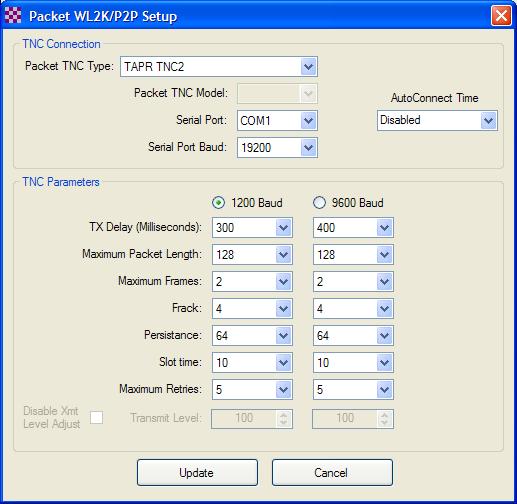Open the Packet TNC Type dropdown

[x=219, y=67]
